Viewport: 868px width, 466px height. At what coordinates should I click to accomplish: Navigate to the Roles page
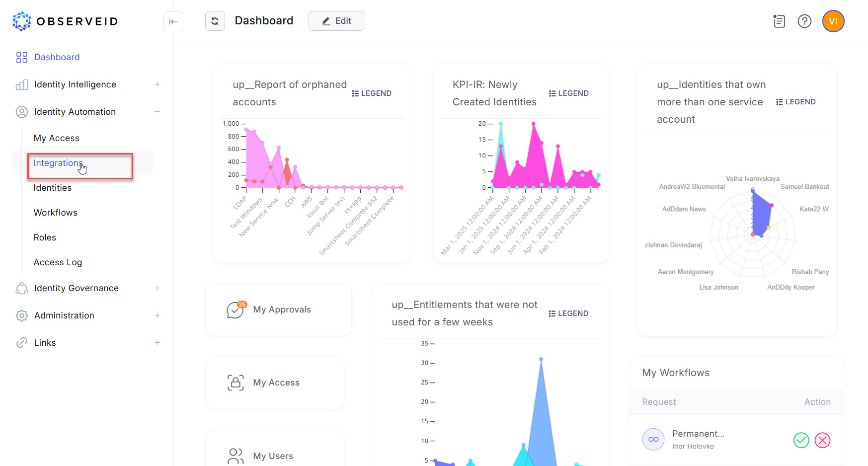[x=45, y=237]
